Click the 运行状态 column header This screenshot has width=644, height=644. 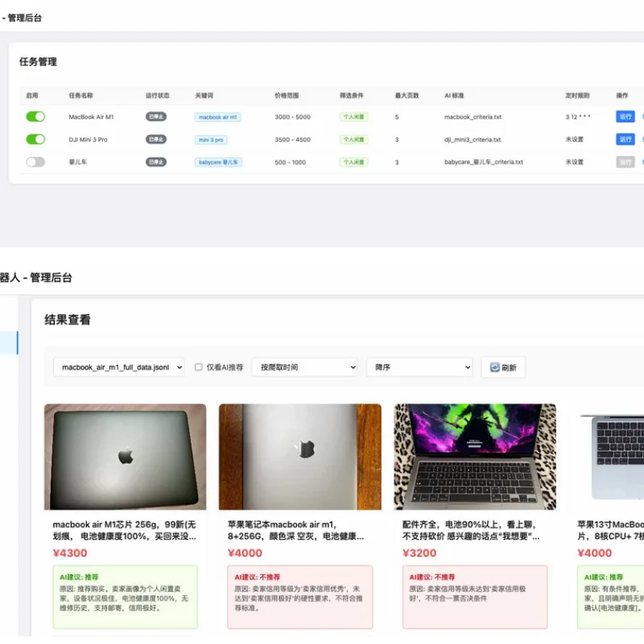[x=157, y=95]
